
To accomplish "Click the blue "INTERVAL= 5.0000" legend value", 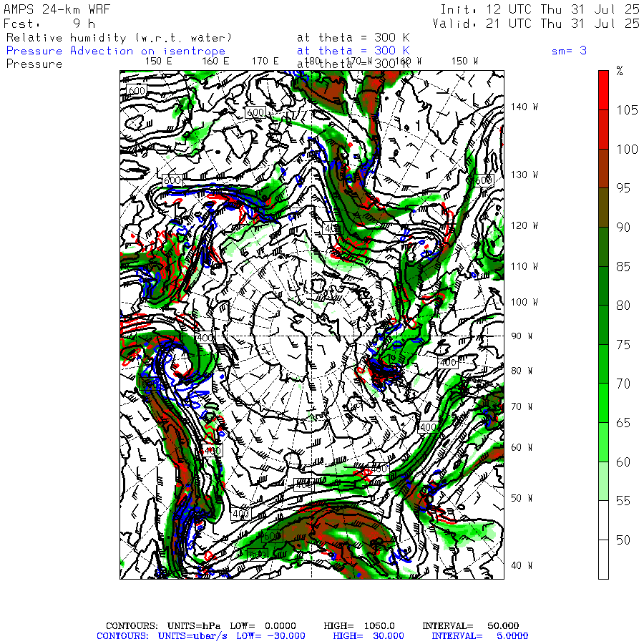I will coord(479,636).
